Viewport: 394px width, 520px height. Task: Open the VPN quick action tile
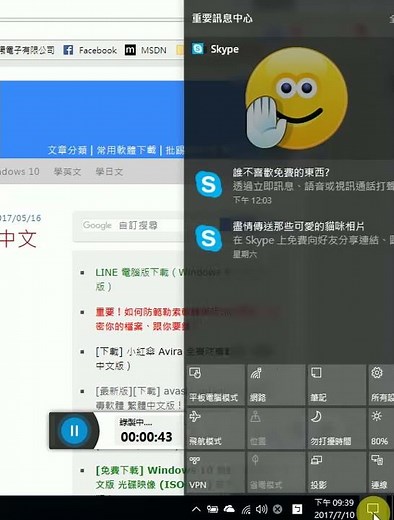click(215, 472)
